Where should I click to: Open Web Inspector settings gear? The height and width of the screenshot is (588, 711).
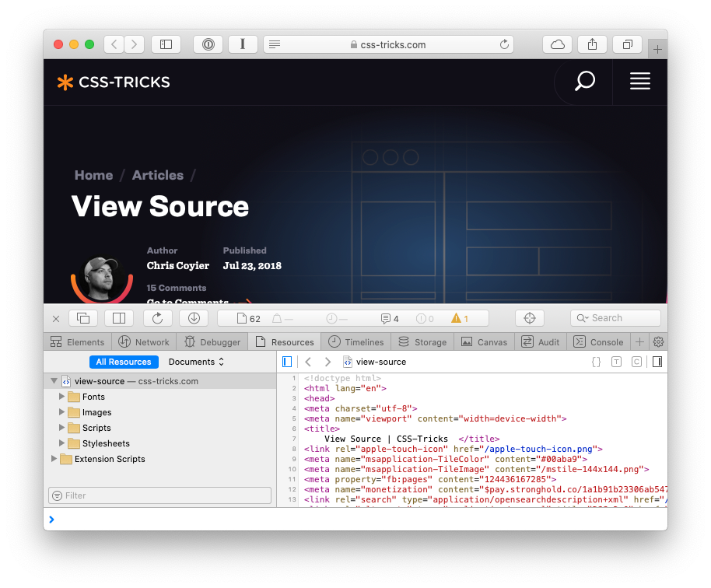tap(658, 341)
